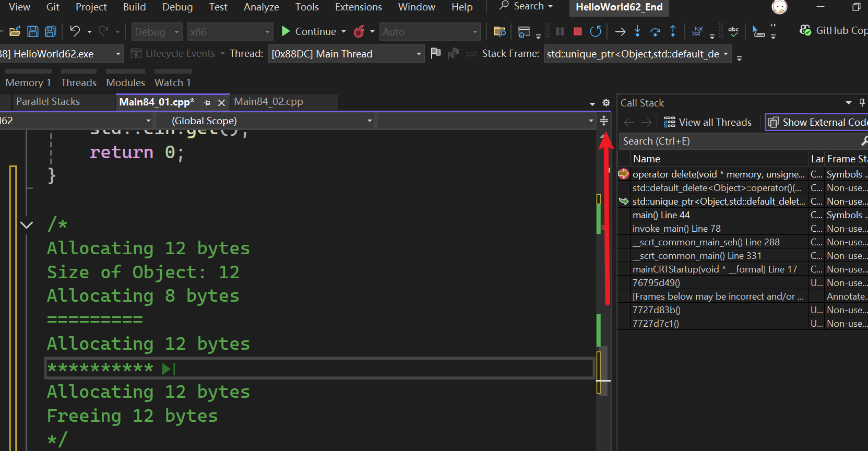Open the Debug menu
Screen dimensions: 868x451
(x=177, y=7)
